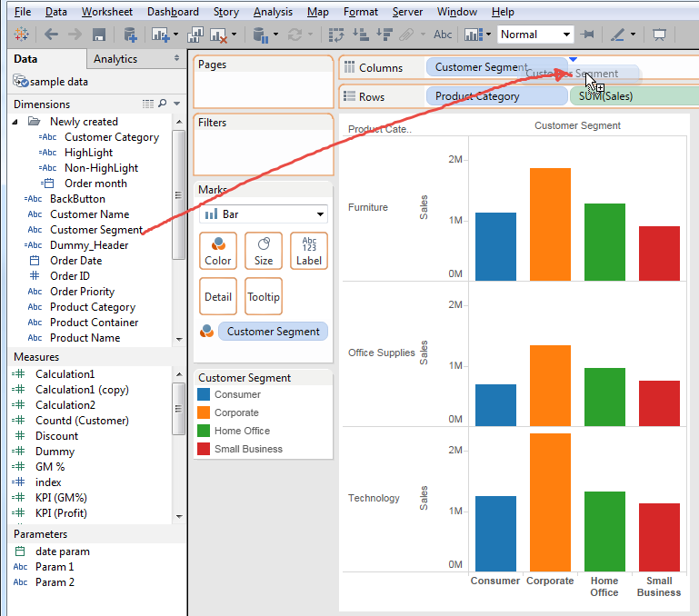Select the Customer Segment dimension field
This screenshot has width=699, height=616.
[x=96, y=230]
